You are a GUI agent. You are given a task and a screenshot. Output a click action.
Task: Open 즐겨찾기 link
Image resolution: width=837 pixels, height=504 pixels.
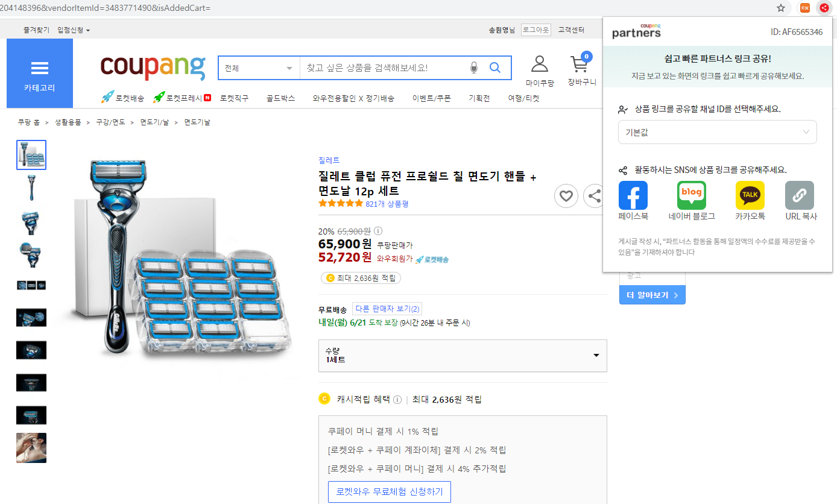(36, 30)
